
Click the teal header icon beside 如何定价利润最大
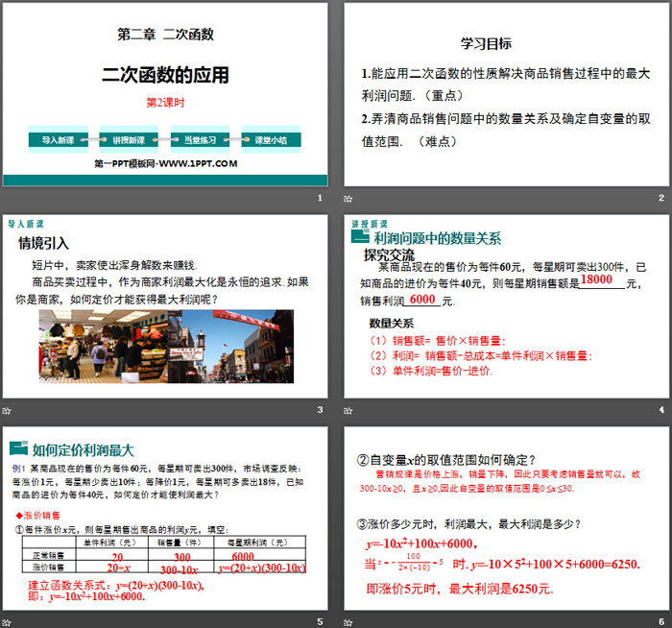click(x=18, y=448)
